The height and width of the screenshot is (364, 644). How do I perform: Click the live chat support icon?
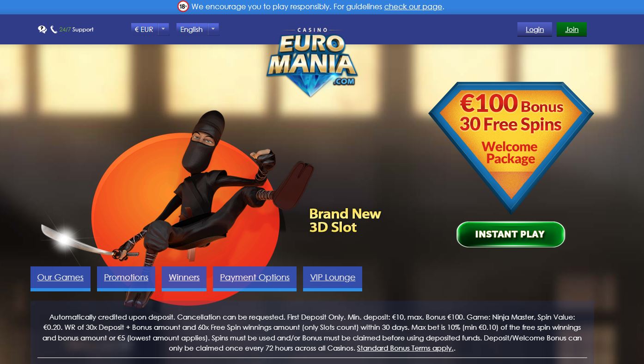click(x=42, y=29)
